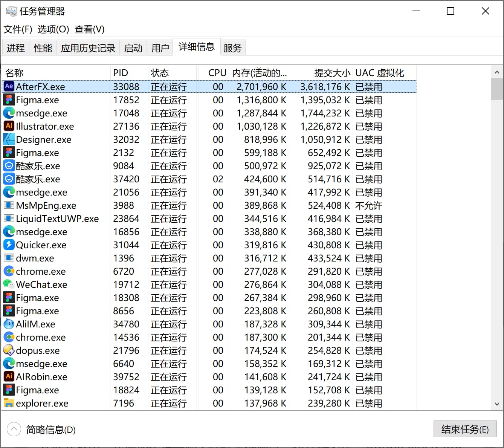The image size is (504, 448).
Task: Collapse to brief info with chevron button
Action: (x=14, y=429)
